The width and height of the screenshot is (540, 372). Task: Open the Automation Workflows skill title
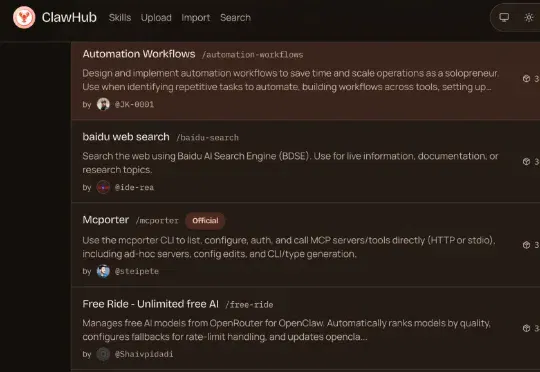[x=139, y=54]
